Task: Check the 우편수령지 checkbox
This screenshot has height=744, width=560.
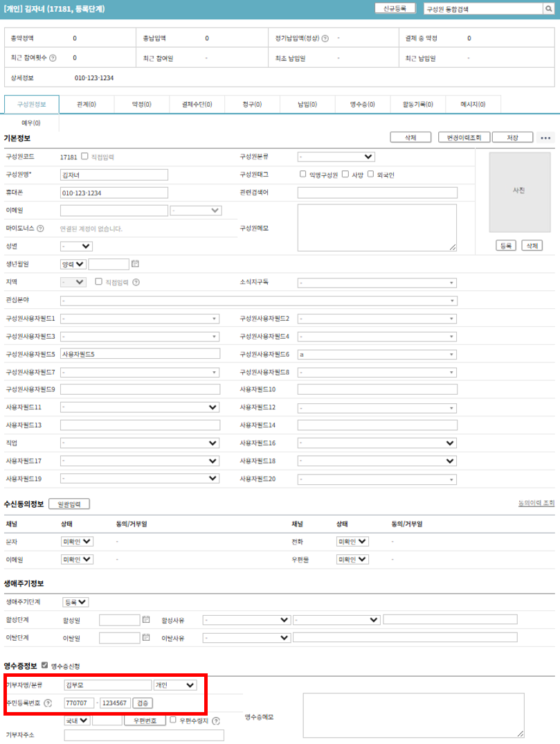Action: [173, 720]
